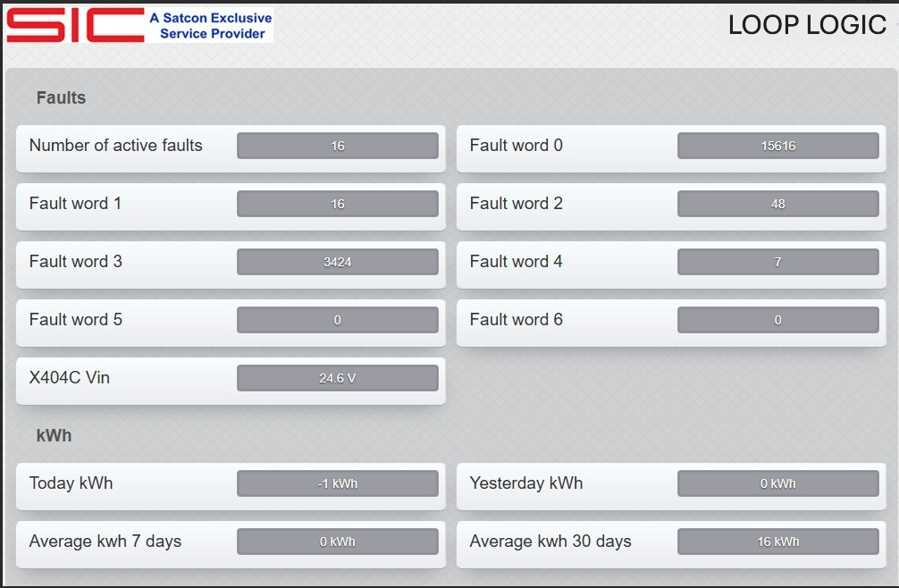Select the Number of active faults value

pyautogui.click(x=338, y=146)
